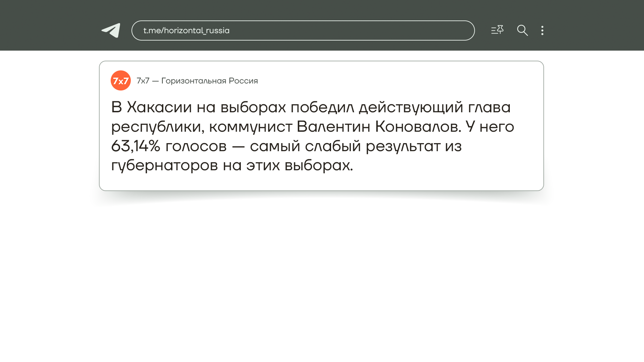Click the word этих in last line

pyautogui.click(x=263, y=165)
